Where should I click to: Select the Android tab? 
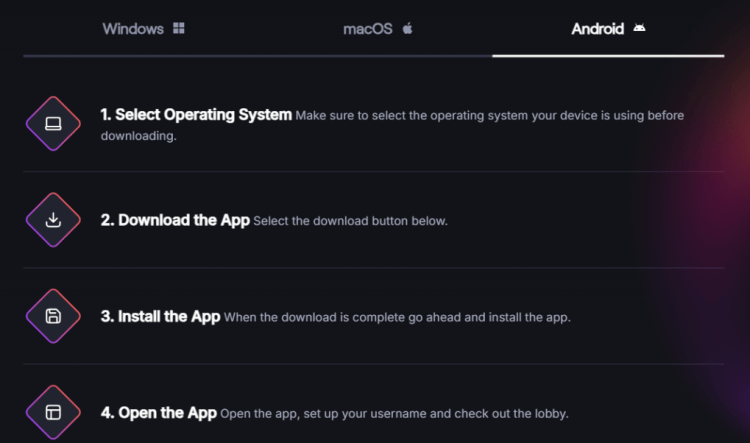(x=608, y=29)
